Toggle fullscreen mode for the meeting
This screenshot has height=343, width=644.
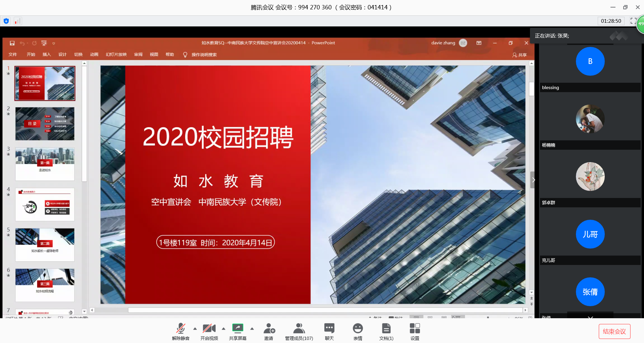pos(633,21)
